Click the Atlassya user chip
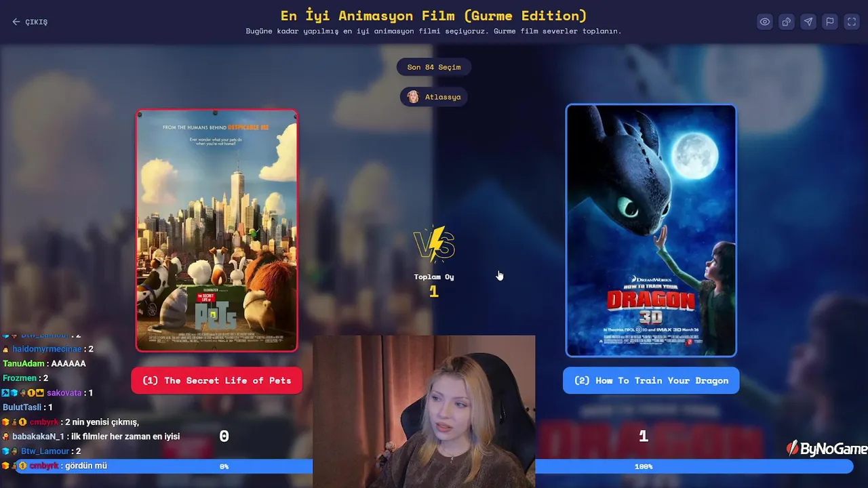Screen dimensions: 868x488 [x=434, y=97]
